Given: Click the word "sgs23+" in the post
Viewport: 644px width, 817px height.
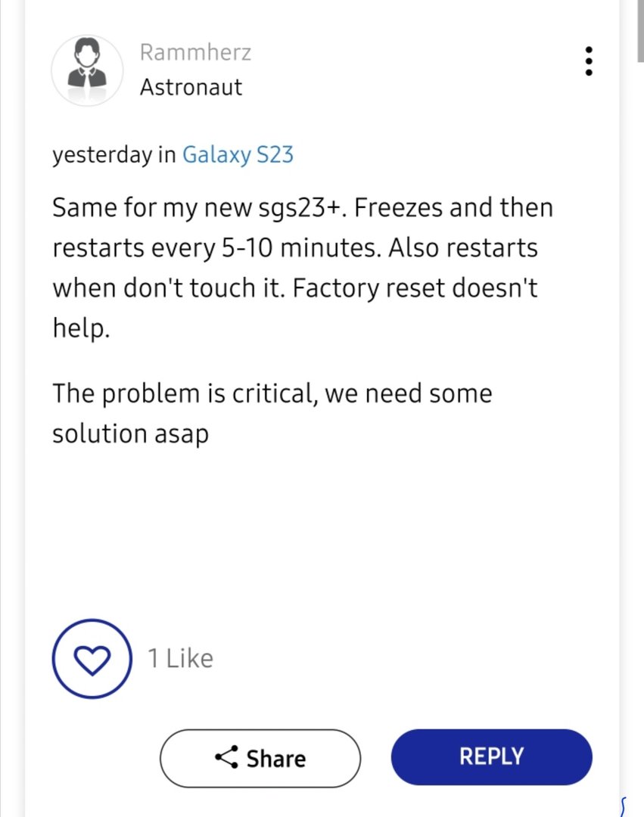Looking at the screenshot, I should [x=300, y=207].
